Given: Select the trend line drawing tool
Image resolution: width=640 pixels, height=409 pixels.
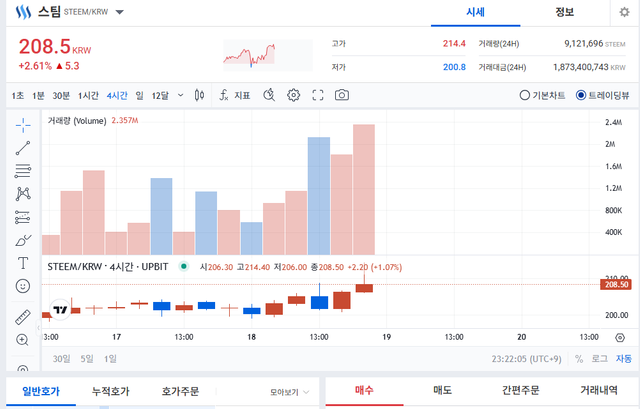Looking at the screenshot, I should (23, 148).
